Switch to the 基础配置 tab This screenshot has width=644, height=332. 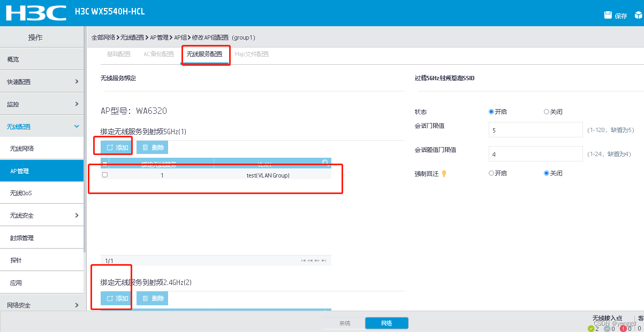click(118, 53)
